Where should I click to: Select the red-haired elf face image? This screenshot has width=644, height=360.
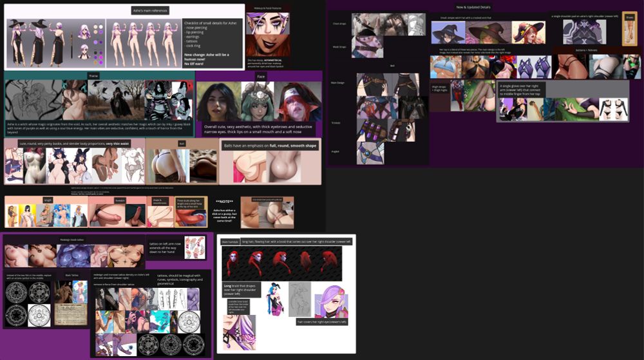298,101
